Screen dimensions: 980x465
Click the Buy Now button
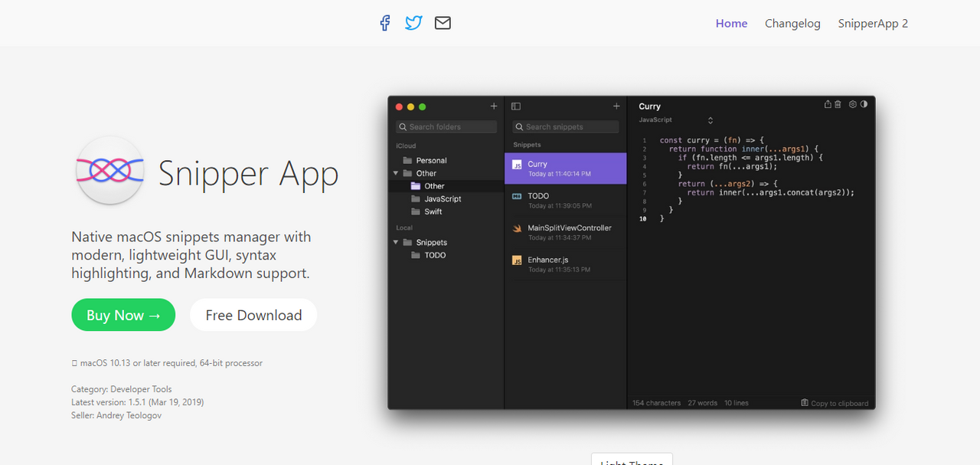click(x=123, y=315)
